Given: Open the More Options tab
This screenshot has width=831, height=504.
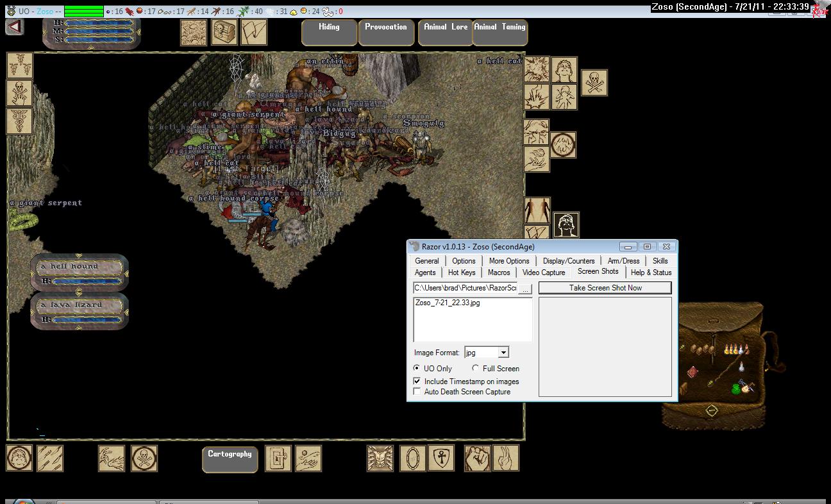Looking at the screenshot, I should coord(509,261).
